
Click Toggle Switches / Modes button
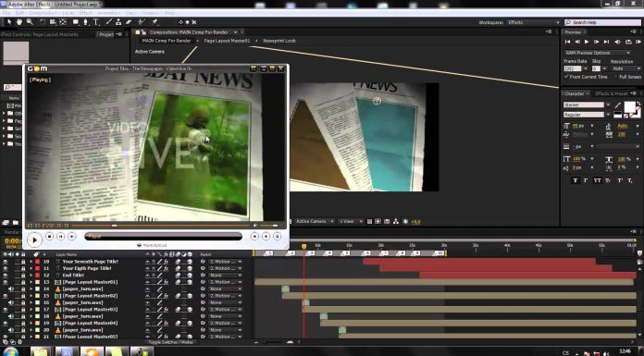click(172, 341)
